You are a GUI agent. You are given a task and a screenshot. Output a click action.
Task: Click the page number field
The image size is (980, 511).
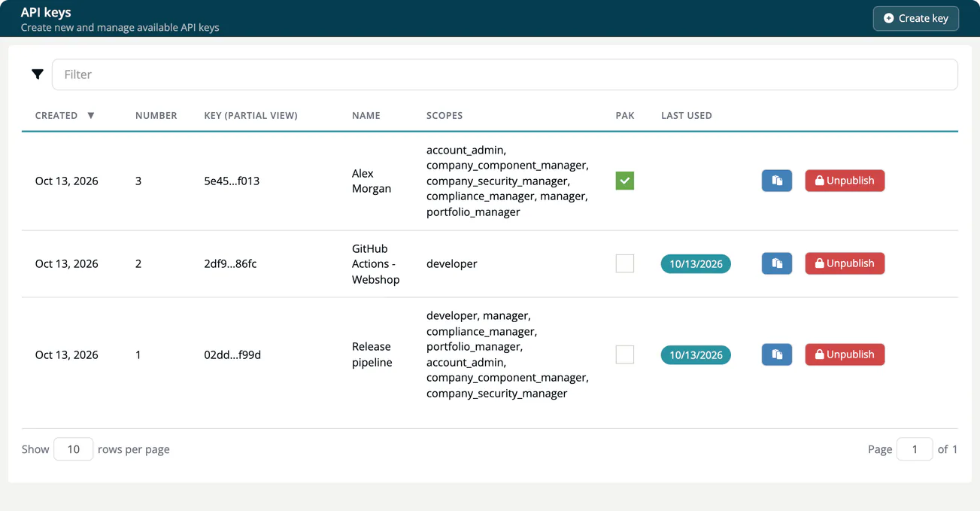pos(915,449)
